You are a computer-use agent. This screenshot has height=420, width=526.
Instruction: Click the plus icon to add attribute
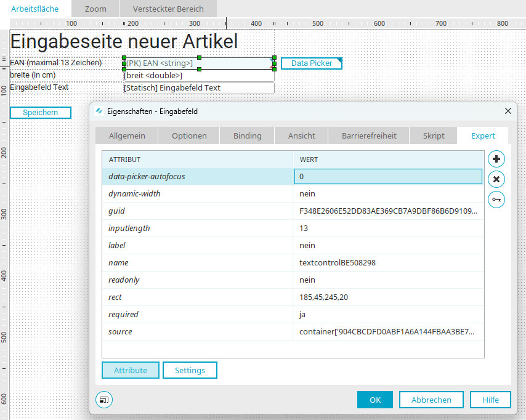coord(496,160)
